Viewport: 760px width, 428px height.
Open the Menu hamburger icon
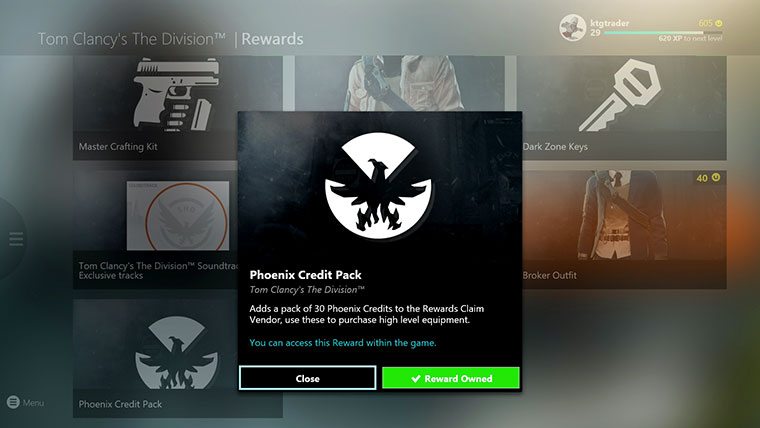point(13,402)
